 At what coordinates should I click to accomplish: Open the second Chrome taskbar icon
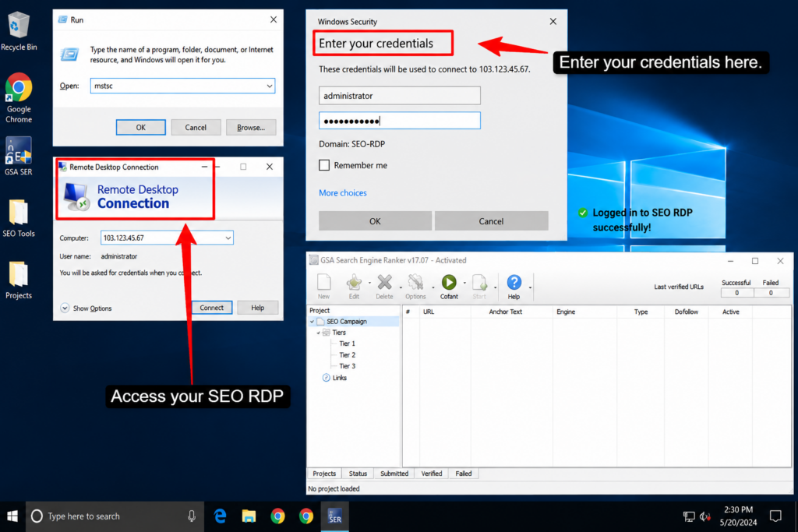pos(305,516)
